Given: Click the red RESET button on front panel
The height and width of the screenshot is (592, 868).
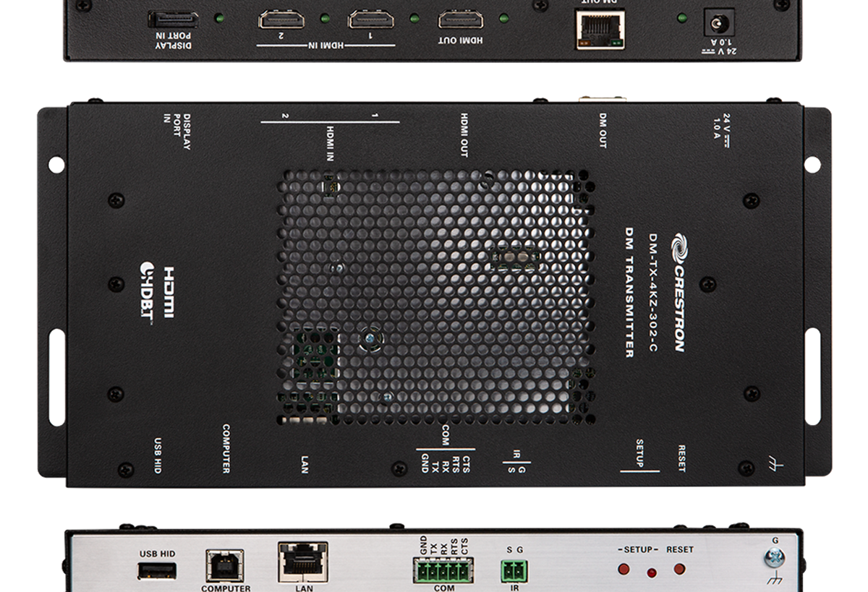Looking at the screenshot, I should tap(679, 570).
